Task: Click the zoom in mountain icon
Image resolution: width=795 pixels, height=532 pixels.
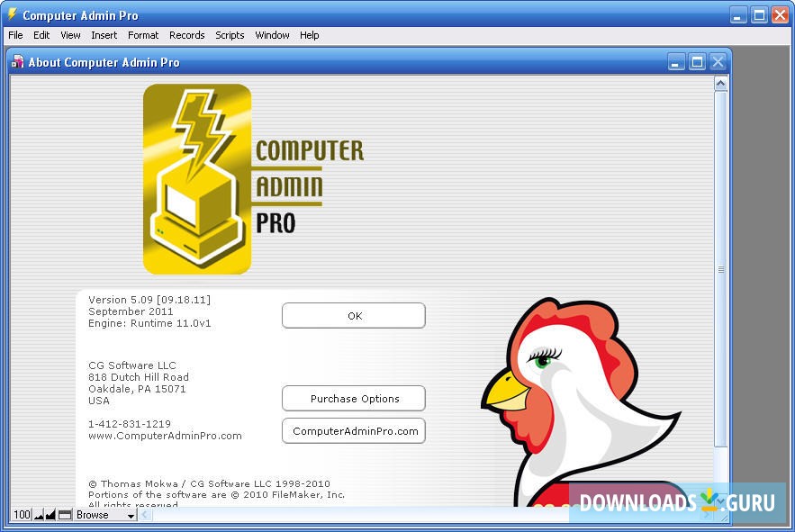Action: (50, 515)
